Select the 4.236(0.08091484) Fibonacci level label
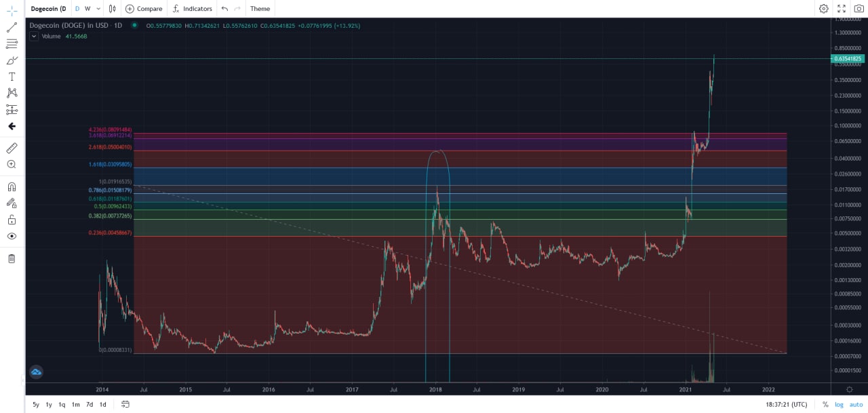The width and height of the screenshot is (868, 413). [110, 130]
